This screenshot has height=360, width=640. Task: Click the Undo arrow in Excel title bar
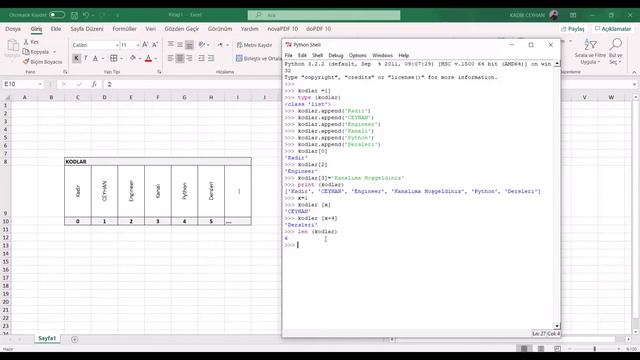[86, 15]
